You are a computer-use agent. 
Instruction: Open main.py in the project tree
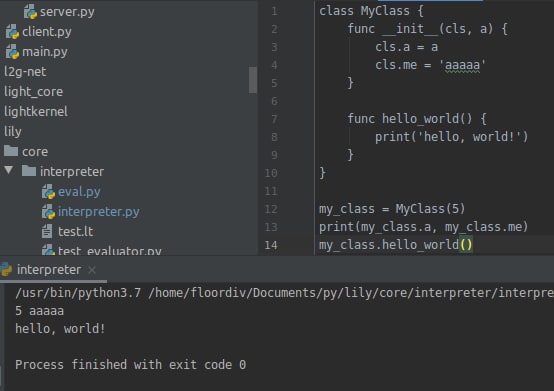[45, 52]
